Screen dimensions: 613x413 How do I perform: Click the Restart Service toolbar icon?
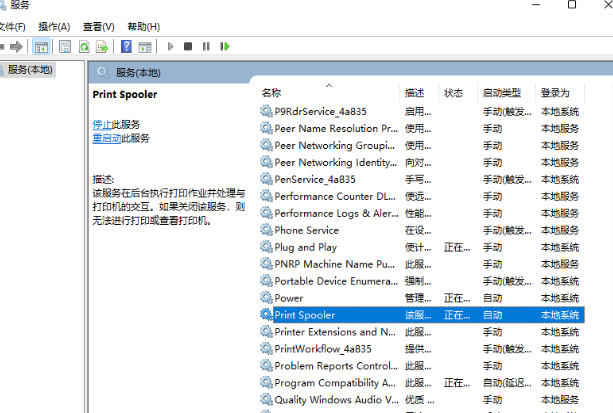[225, 46]
